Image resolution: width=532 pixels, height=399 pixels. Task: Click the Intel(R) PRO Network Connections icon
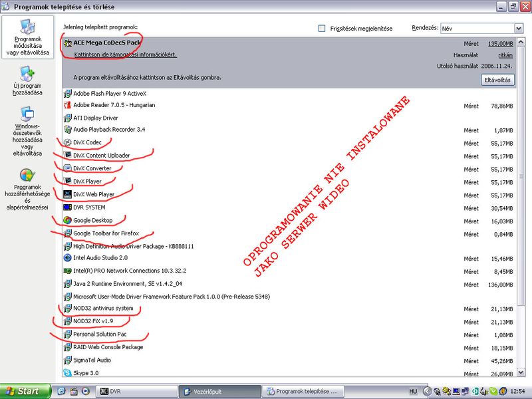click(x=68, y=271)
